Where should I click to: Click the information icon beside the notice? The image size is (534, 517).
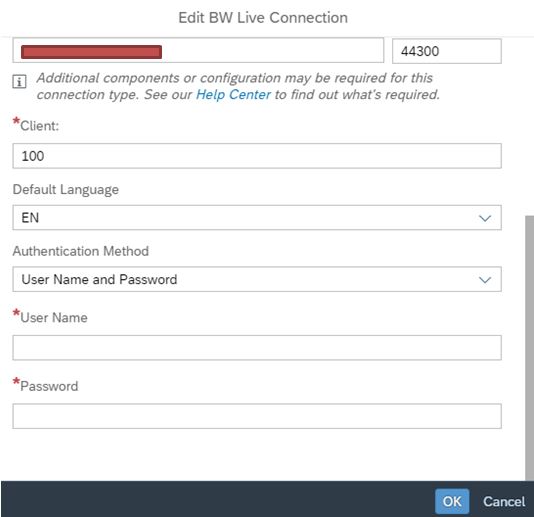[x=19, y=82]
